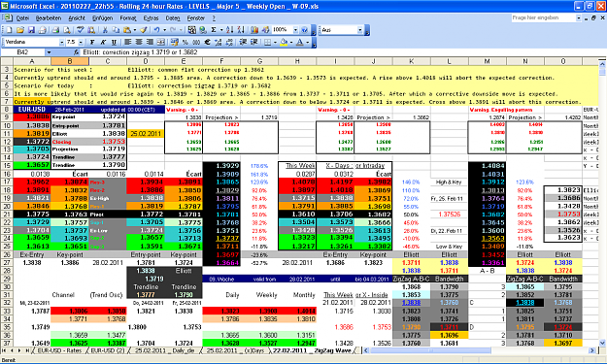
Task: Apply currency number format
Action: (175, 42)
